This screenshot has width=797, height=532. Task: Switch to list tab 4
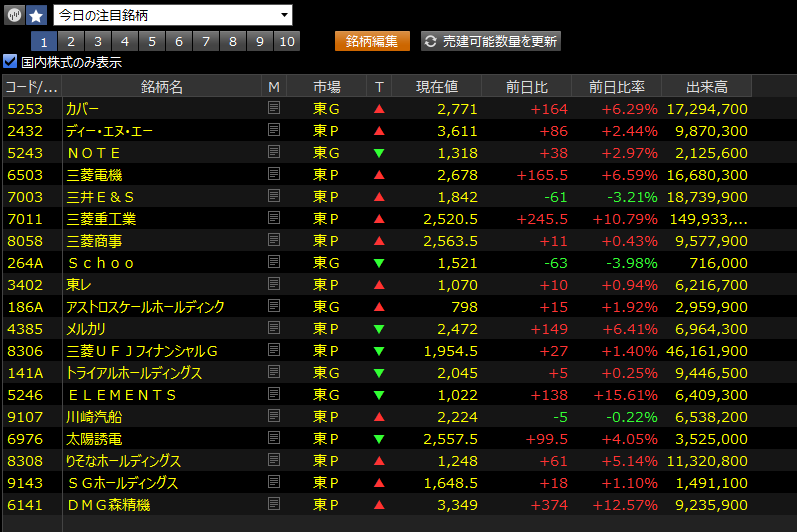tap(125, 41)
